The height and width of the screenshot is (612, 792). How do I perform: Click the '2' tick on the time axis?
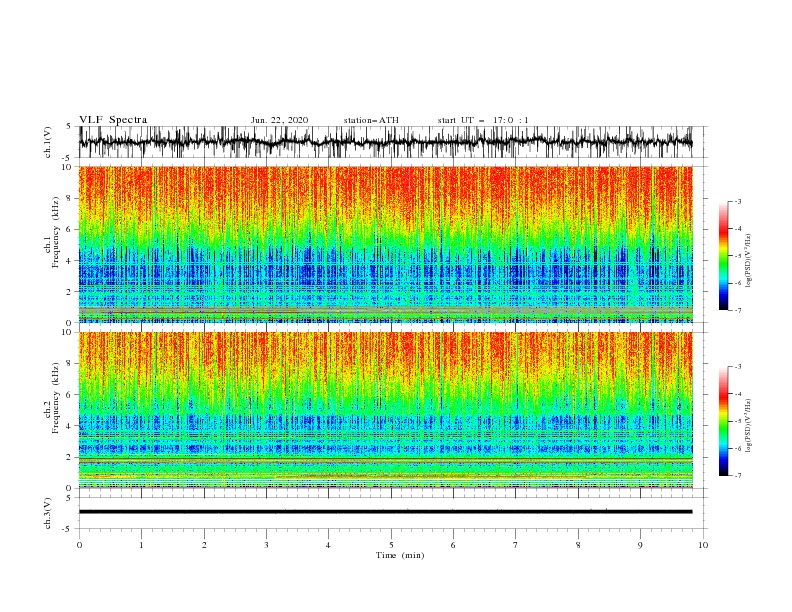tap(204, 545)
